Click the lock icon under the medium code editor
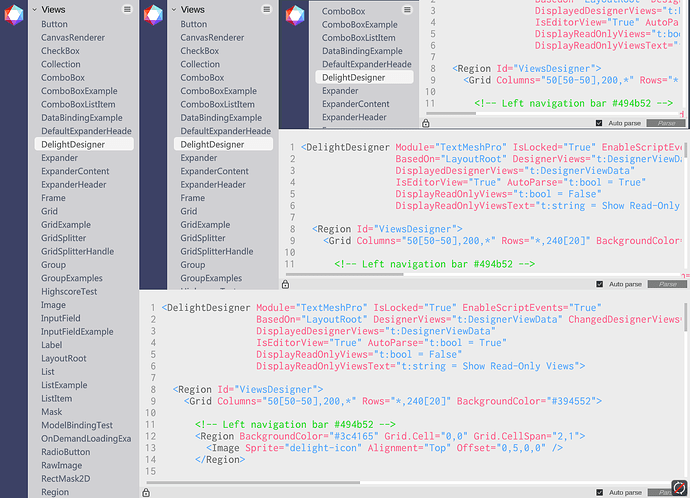 point(286,284)
